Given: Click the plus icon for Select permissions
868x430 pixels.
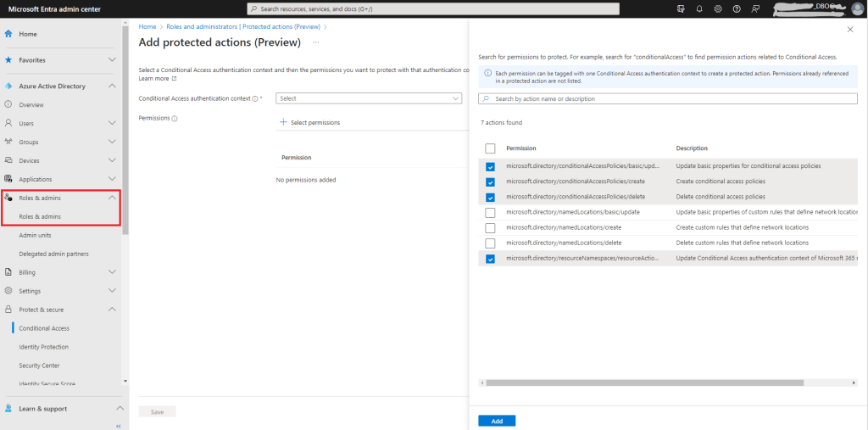Looking at the screenshot, I should tap(283, 122).
